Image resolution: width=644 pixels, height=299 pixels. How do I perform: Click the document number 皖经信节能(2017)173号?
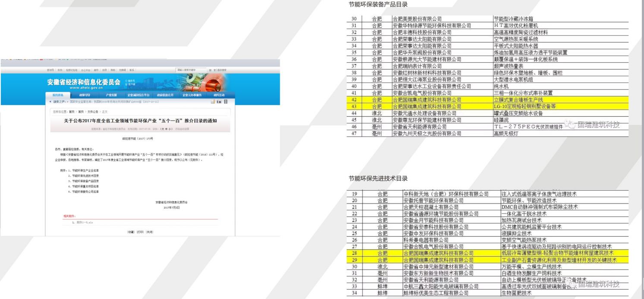tap(138, 139)
